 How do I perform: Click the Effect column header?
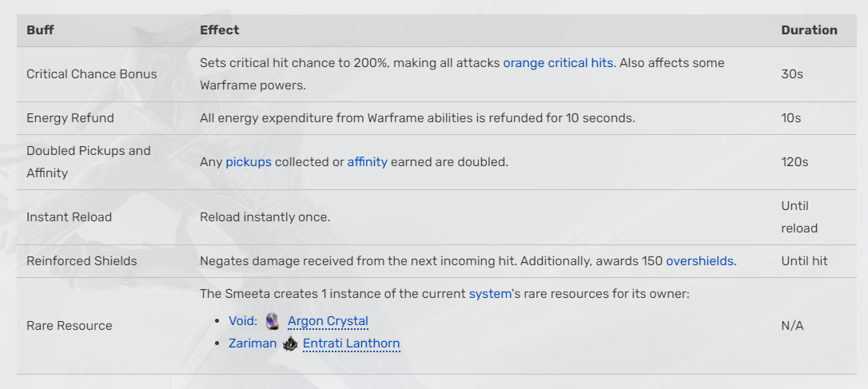220,30
